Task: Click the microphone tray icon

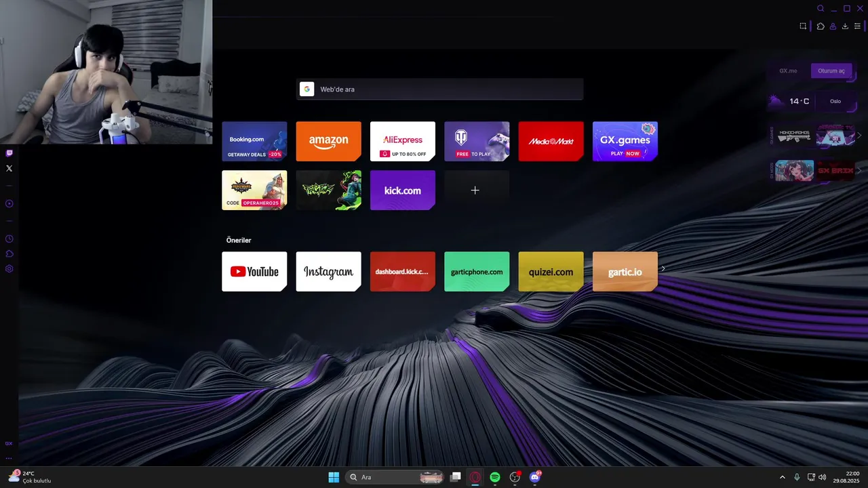Action: point(797,477)
